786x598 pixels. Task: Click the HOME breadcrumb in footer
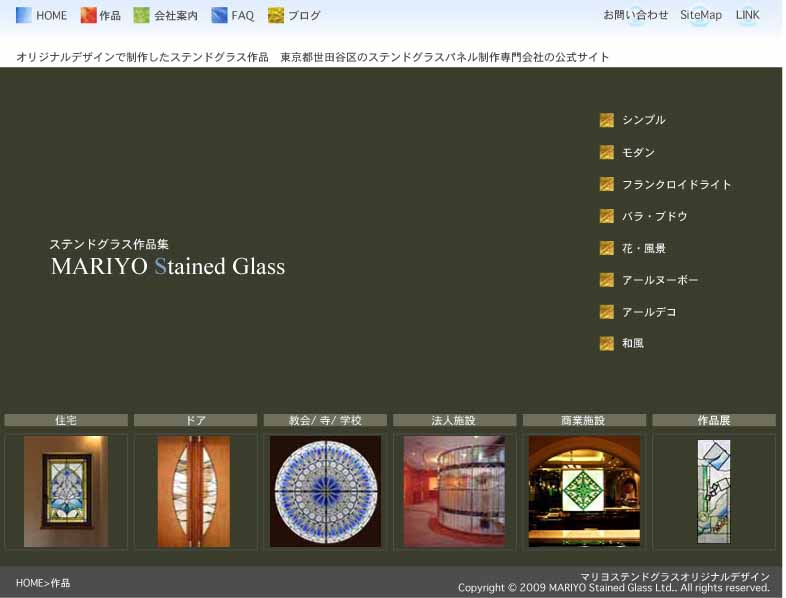pos(29,583)
